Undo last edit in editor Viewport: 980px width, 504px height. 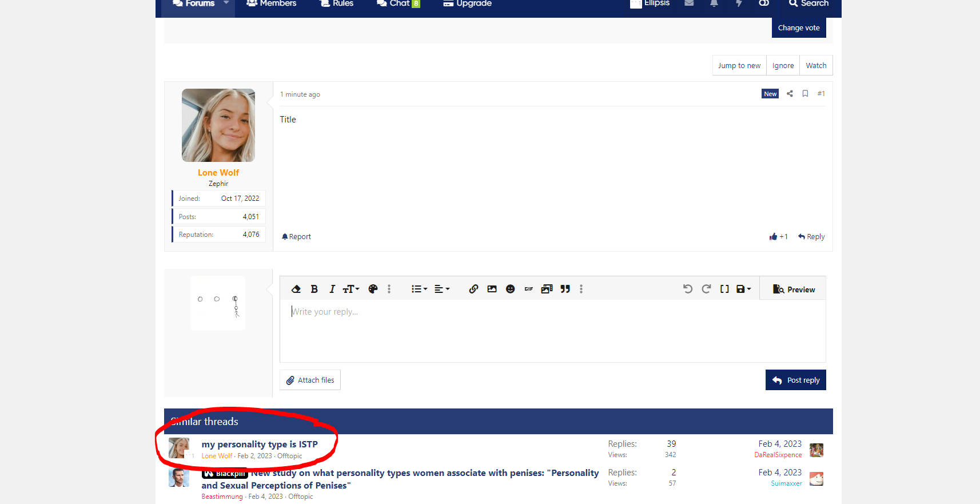point(688,289)
